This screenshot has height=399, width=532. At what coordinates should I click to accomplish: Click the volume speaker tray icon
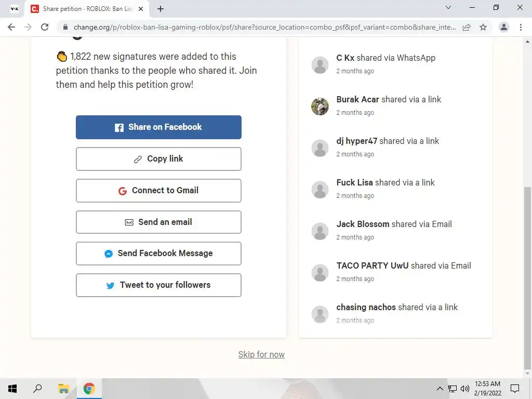pyautogui.click(x=465, y=389)
